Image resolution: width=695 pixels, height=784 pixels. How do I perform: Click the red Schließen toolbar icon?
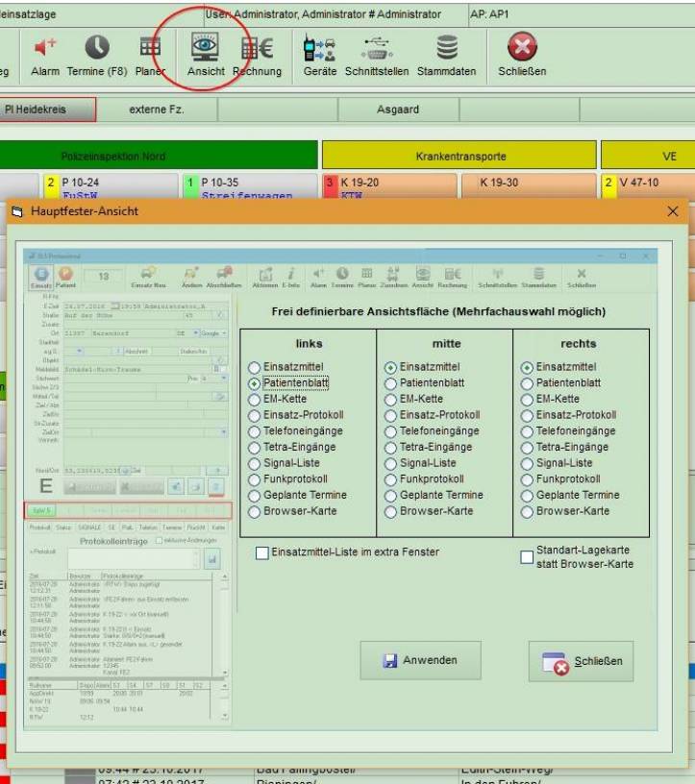522,47
